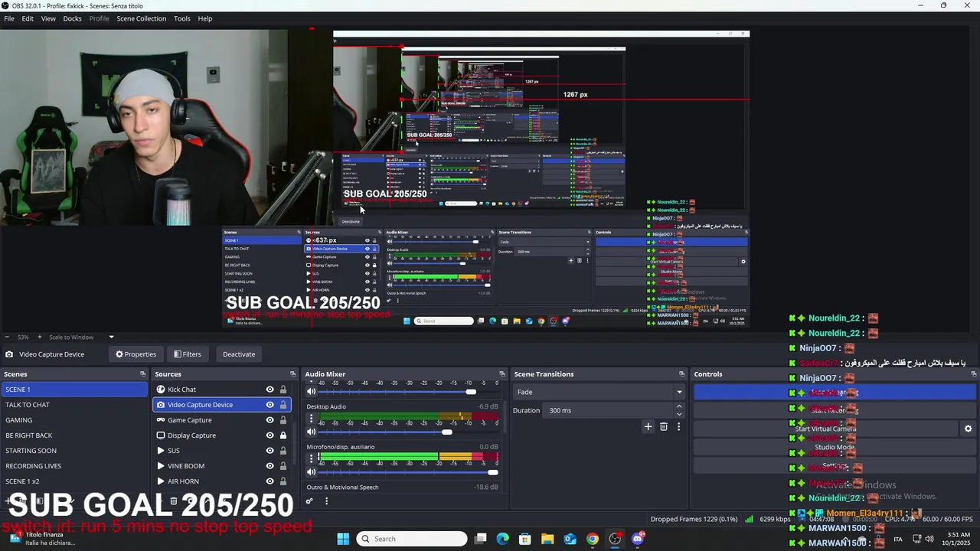Decrease transition Duration with down arrow
Screen dimensions: 980x551
coord(678,414)
